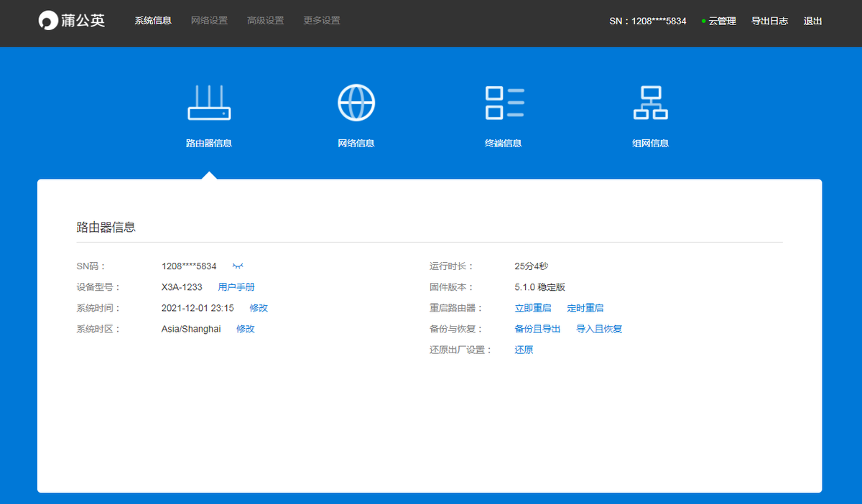The height and width of the screenshot is (504, 862).
Task: Click the timezone value Asia/Shanghai
Action: (191, 329)
